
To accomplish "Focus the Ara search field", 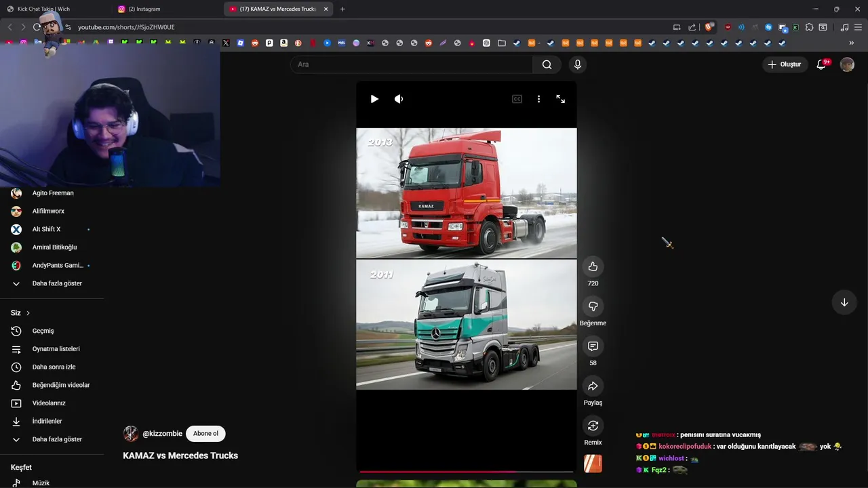I will [x=412, y=64].
